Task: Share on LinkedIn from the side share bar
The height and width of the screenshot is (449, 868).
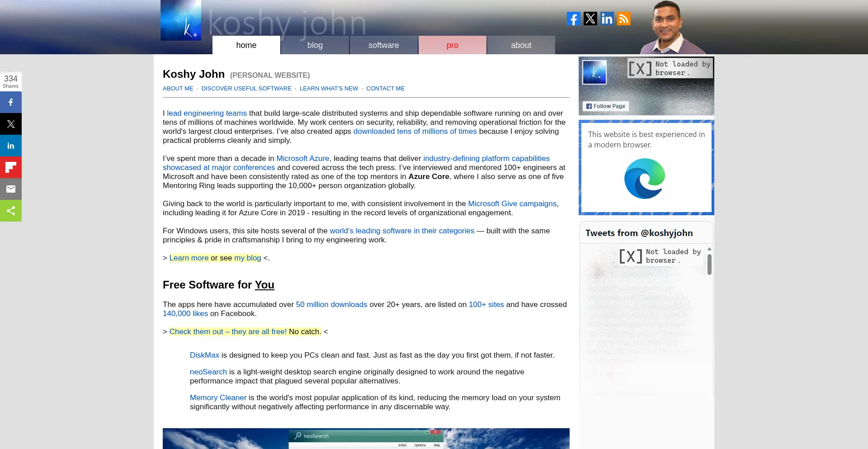Action: pyautogui.click(x=11, y=146)
